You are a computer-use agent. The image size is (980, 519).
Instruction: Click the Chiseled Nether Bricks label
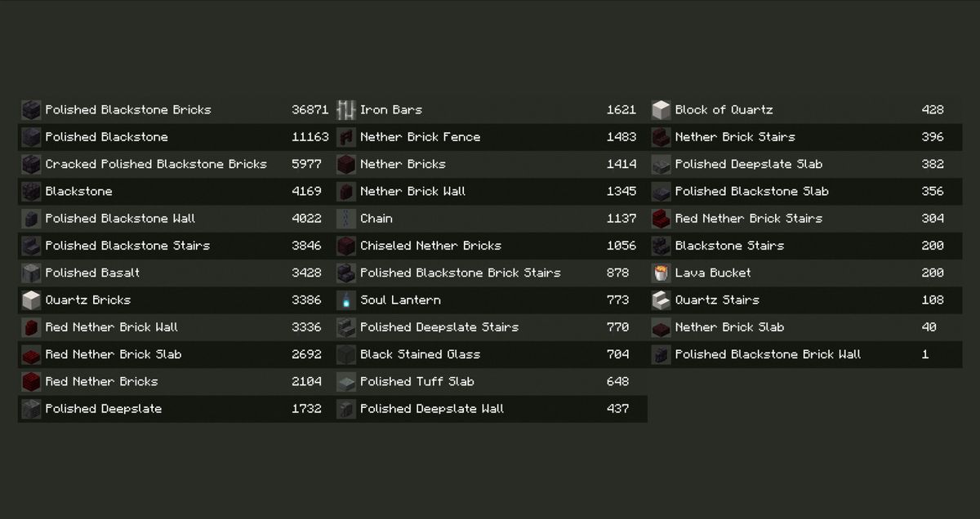coord(430,246)
